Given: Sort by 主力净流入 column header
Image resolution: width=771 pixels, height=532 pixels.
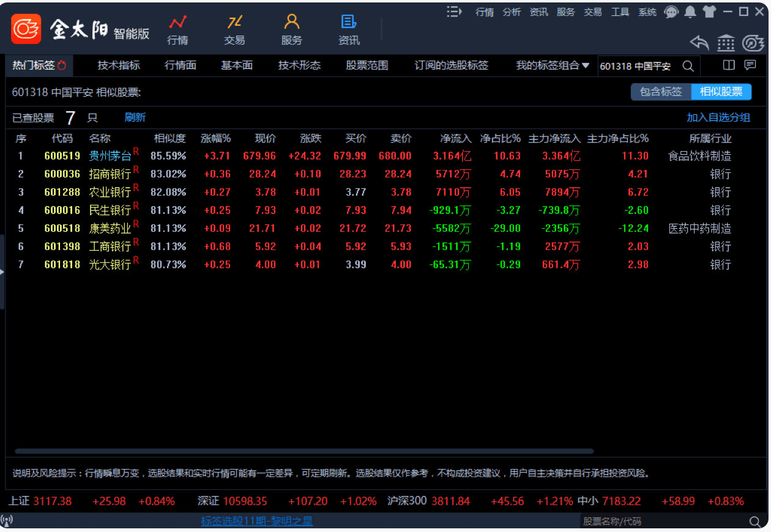Looking at the screenshot, I should tap(554, 138).
